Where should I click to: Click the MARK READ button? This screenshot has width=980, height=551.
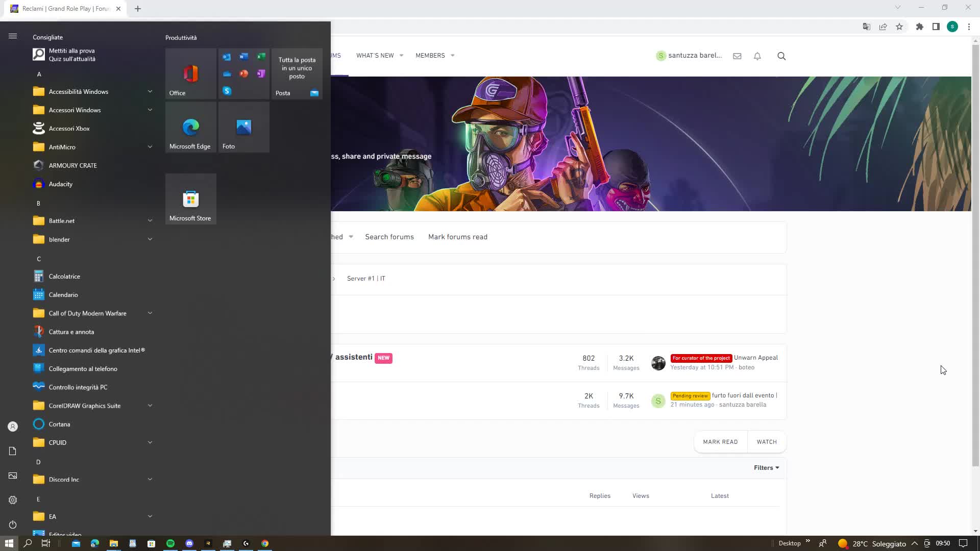(720, 442)
